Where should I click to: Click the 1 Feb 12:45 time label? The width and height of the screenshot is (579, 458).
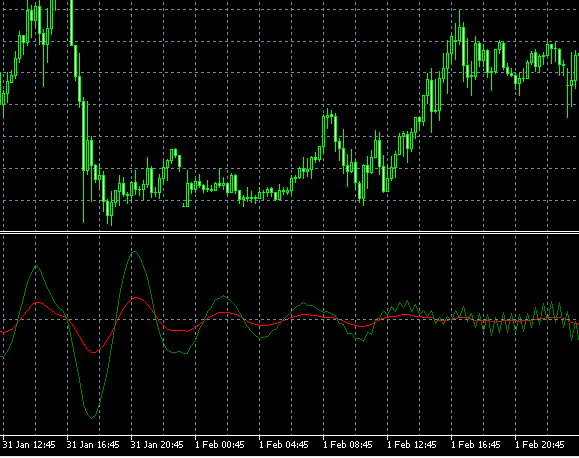(x=412, y=444)
